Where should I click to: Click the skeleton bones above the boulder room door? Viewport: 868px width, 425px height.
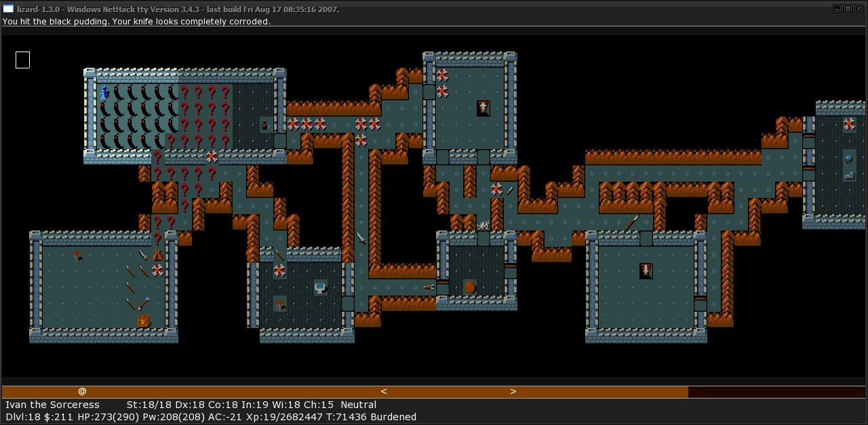pyautogui.click(x=483, y=224)
